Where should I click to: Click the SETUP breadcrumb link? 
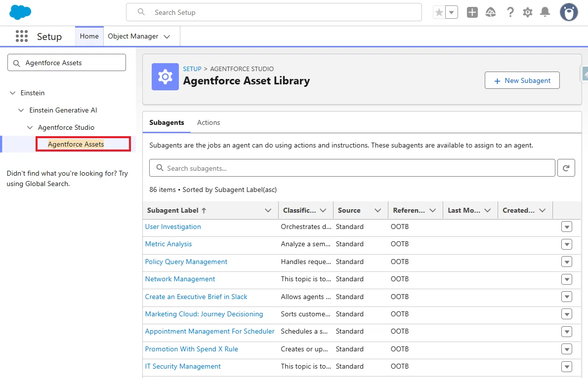(x=192, y=69)
